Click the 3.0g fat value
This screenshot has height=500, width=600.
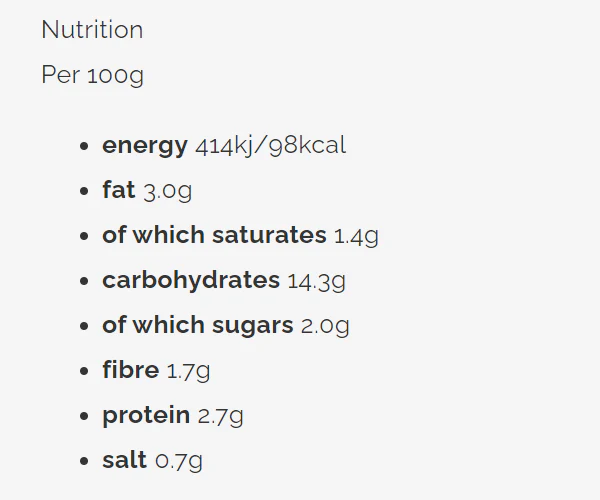pyautogui.click(x=168, y=191)
